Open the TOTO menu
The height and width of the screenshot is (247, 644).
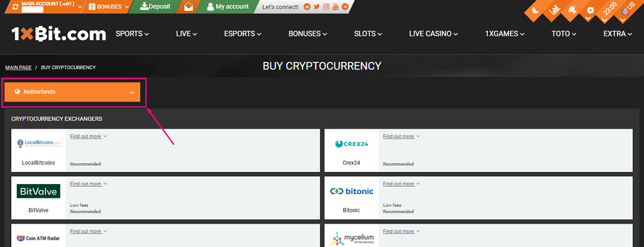(563, 34)
